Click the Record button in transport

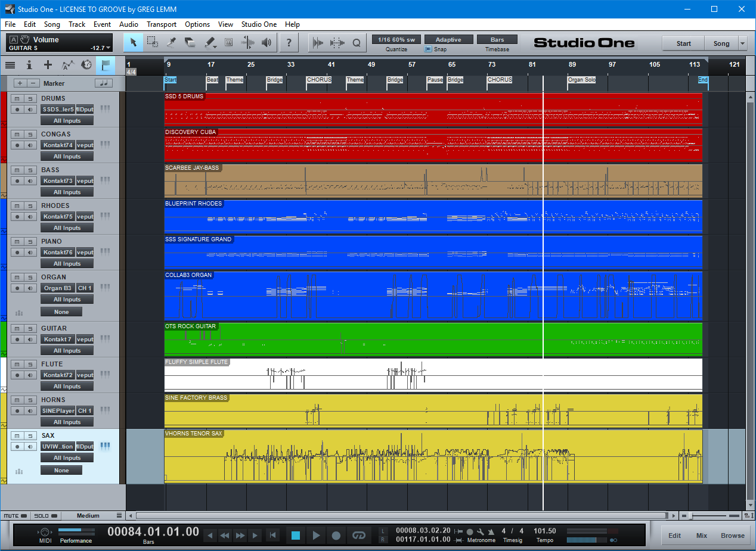coord(336,536)
